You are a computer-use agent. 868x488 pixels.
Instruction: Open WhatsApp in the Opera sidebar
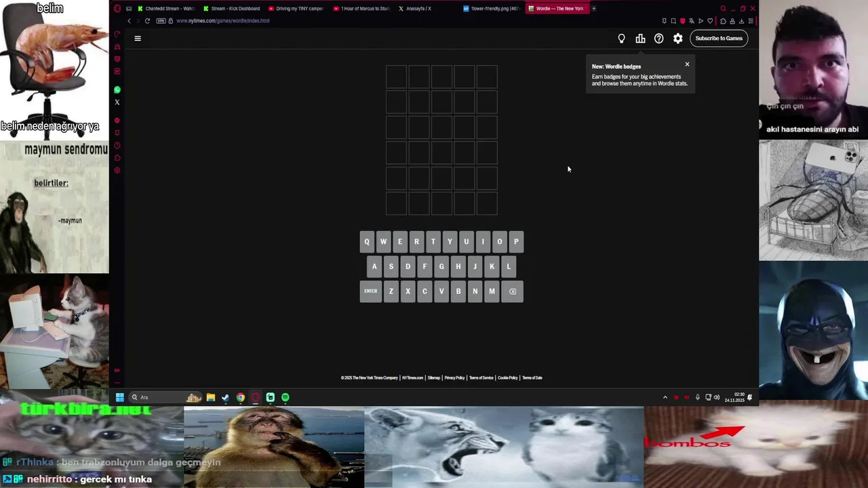tap(117, 89)
